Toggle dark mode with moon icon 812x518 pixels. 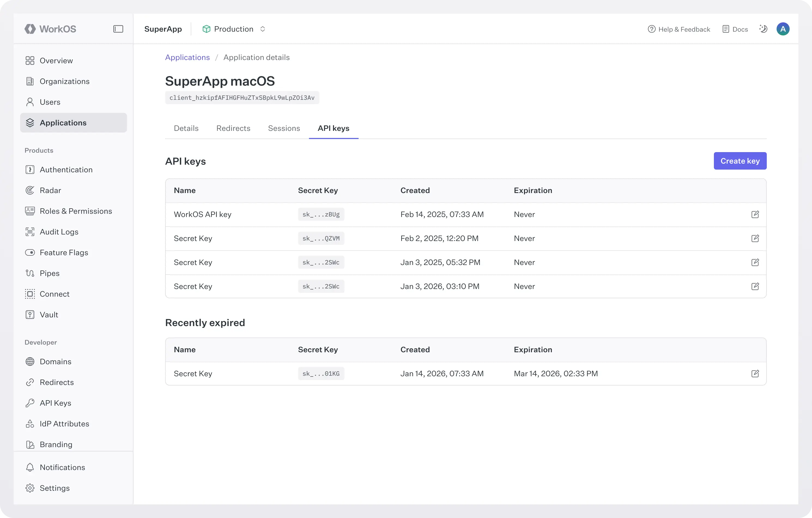pyautogui.click(x=763, y=29)
